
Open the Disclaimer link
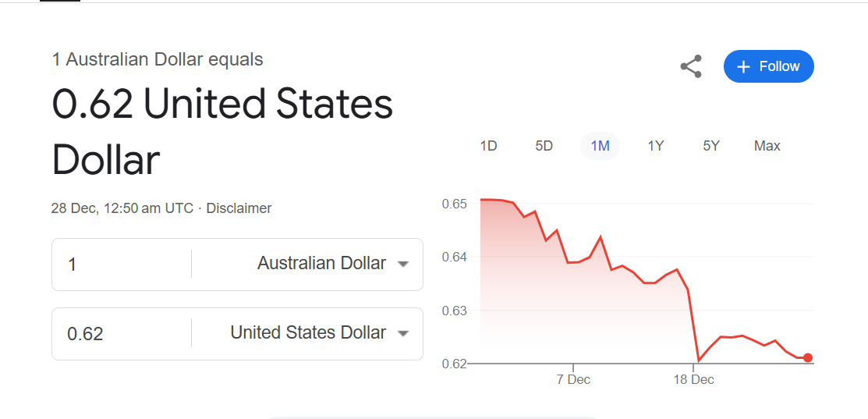[x=239, y=208]
